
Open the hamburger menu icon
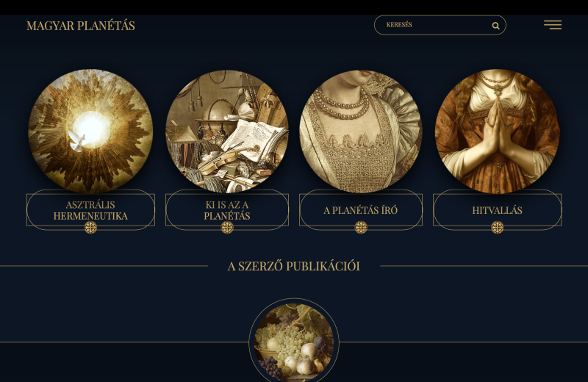(553, 25)
